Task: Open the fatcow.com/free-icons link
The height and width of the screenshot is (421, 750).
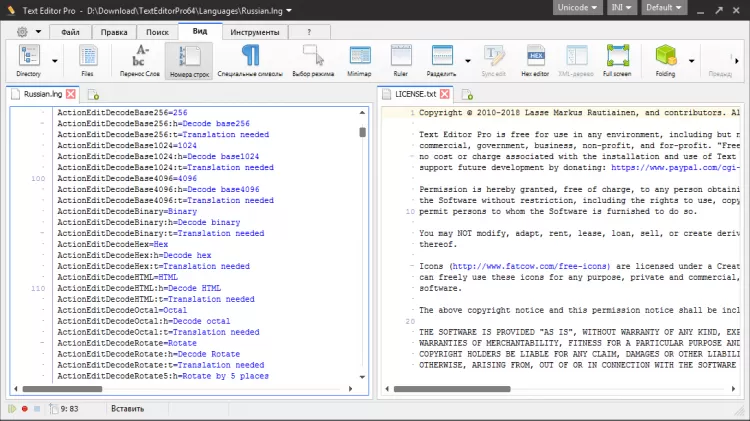Action: 531,266
